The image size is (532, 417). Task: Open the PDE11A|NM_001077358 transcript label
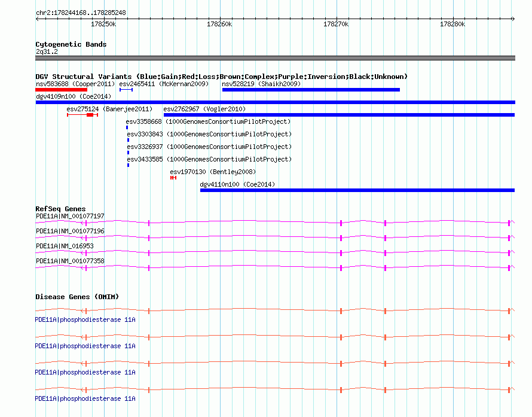(x=70, y=261)
